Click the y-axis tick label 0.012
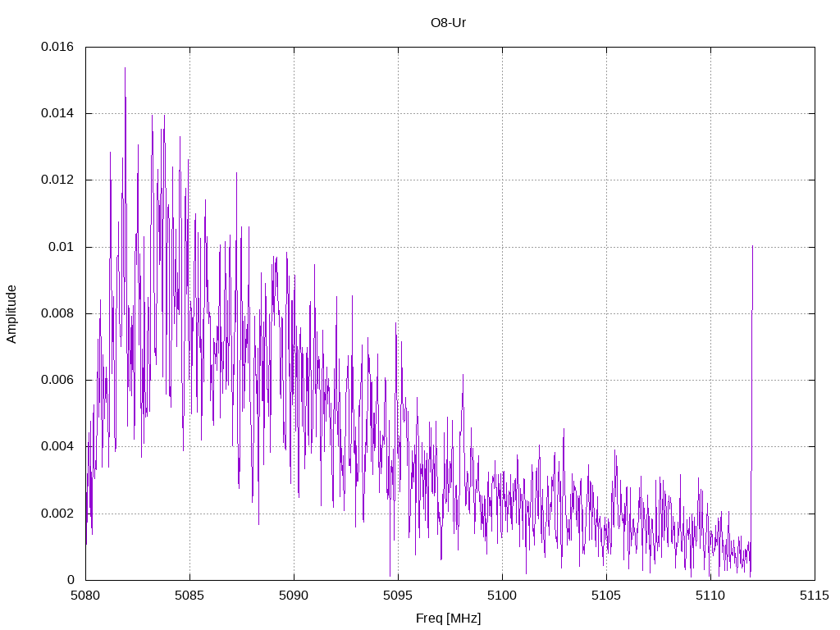840x630 pixels. point(57,180)
